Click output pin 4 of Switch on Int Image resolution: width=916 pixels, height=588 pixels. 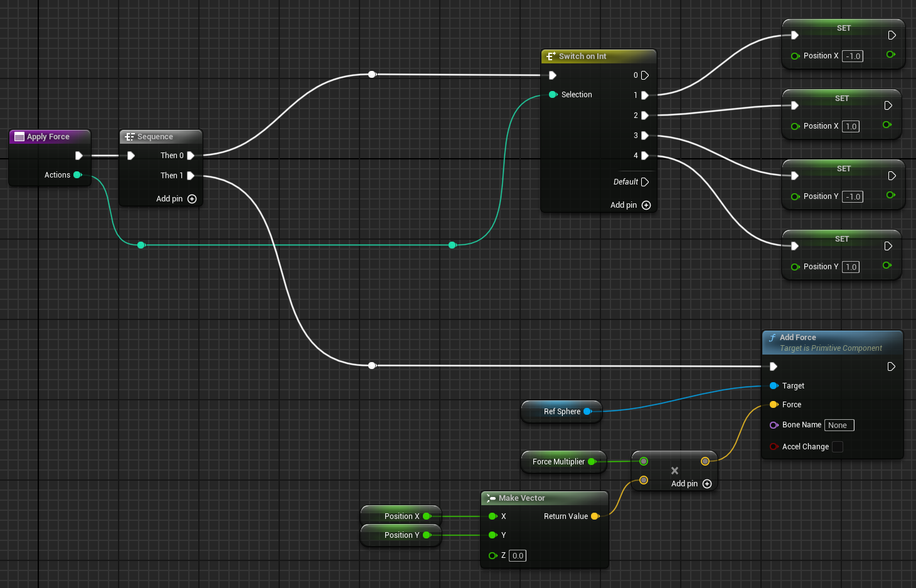coord(645,156)
